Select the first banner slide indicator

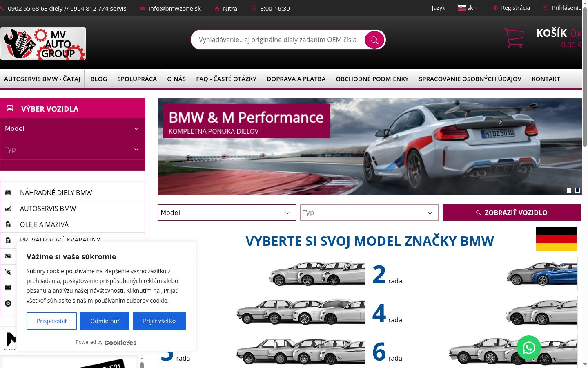pyautogui.click(x=569, y=190)
